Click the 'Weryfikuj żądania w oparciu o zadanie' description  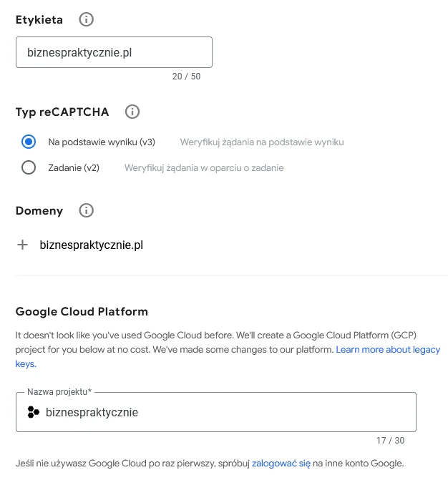(204, 168)
